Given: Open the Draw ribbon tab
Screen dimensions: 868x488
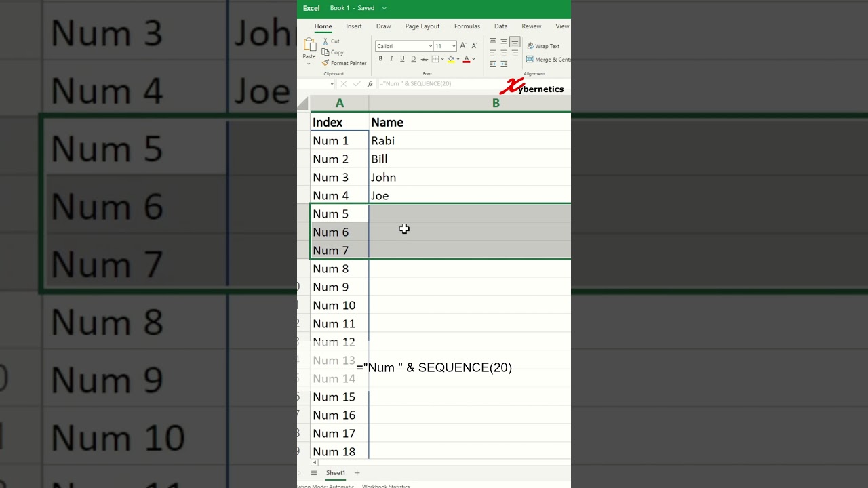Looking at the screenshot, I should click(x=383, y=26).
